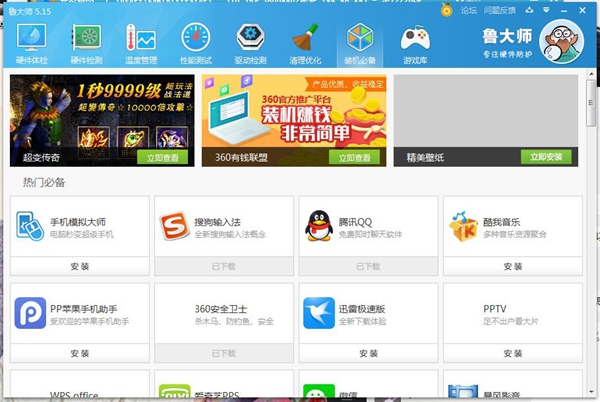This screenshot has width=600, height=402.
Task: Select the 360安全卫士 title text
Action: point(221,309)
